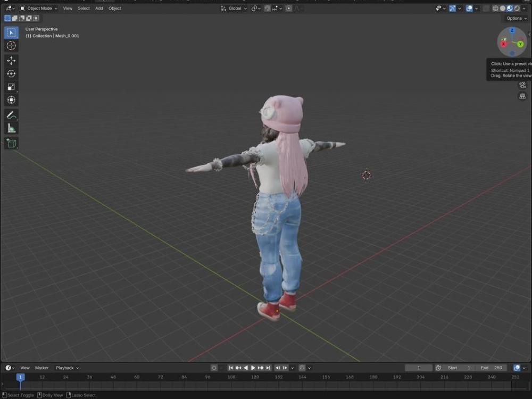Screen dimensions: 532x399
Task: Jump to the first frame
Action: [231, 368]
